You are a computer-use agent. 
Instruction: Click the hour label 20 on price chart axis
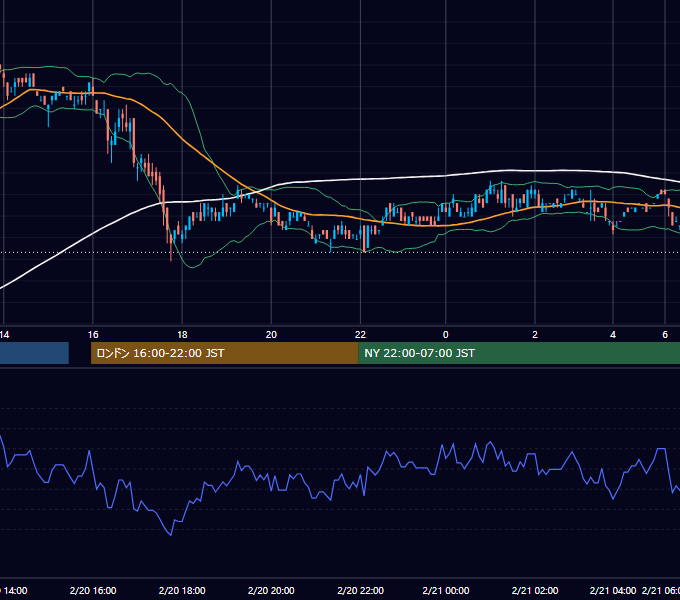pyautogui.click(x=271, y=335)
